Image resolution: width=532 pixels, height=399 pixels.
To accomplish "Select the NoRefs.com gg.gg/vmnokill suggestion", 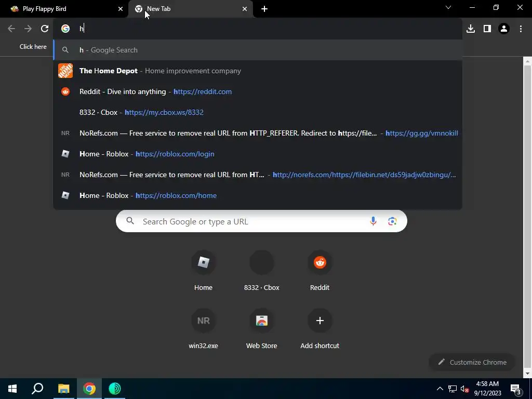I will tap(258, 133).
